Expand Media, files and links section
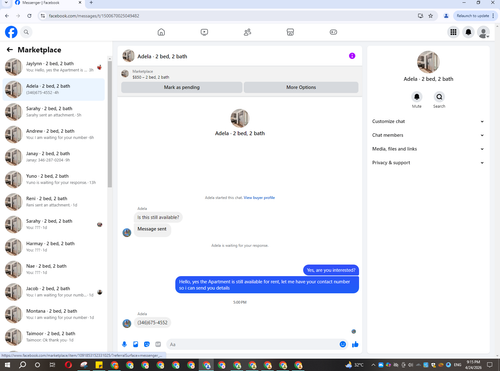 [428, 149]
